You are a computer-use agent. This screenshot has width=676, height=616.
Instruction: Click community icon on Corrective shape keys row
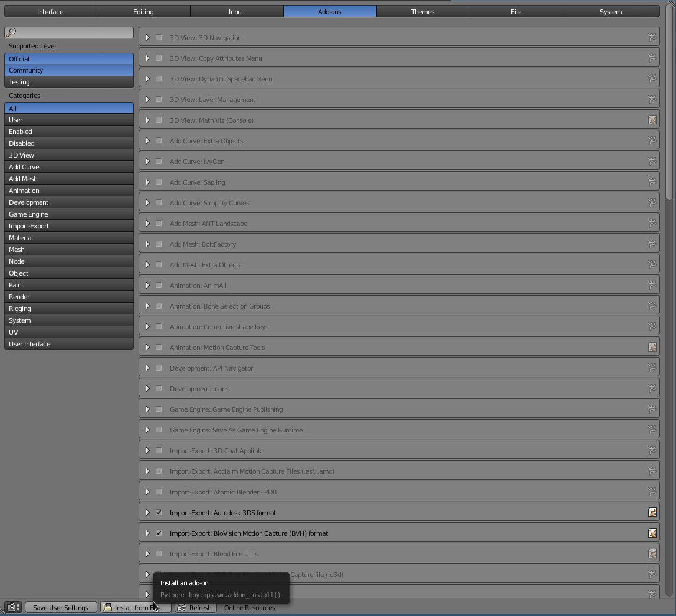pos(652,327)
